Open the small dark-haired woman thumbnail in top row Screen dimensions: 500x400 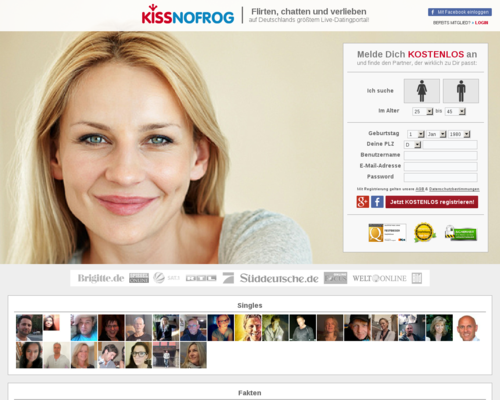(52, 322)
